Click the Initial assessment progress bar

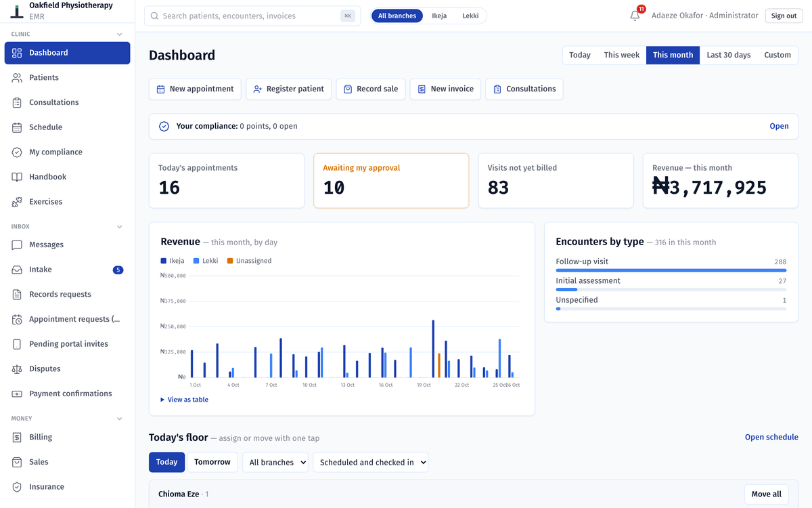(x=671, y=289)
